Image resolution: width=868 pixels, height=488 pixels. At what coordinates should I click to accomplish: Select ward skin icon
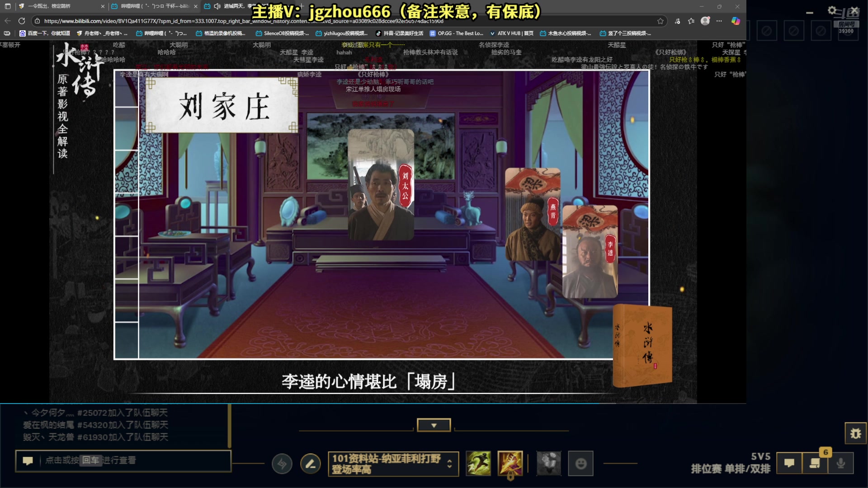coord(548,463)
